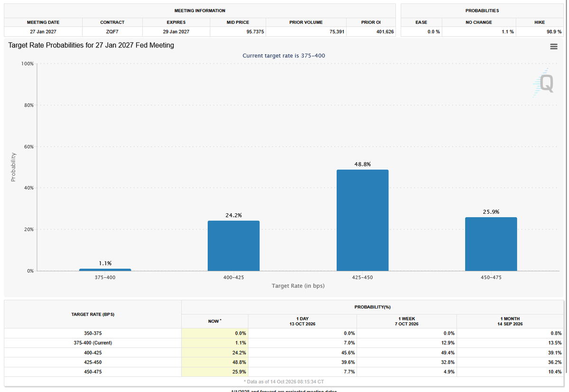Click the meeting date cell 27 Jan 2027
The image size is (569, 392).
tap(43, 32)
